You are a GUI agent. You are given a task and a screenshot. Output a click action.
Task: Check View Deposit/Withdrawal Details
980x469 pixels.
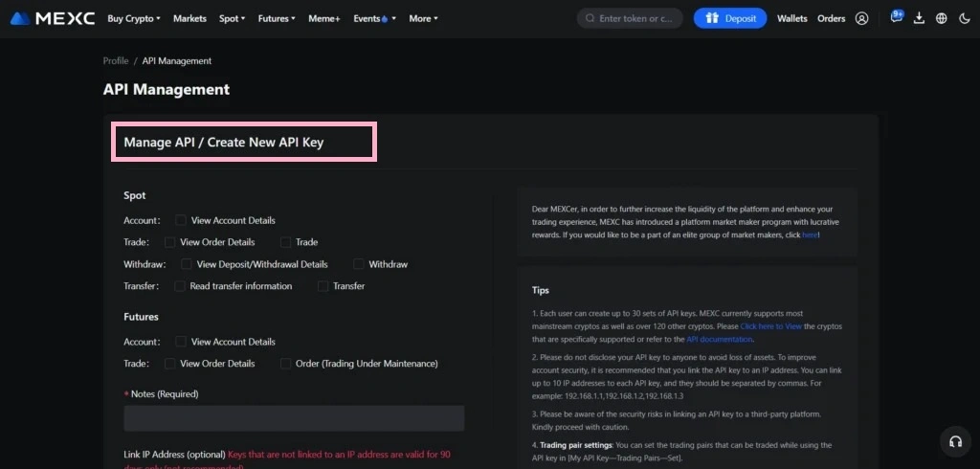click(x=187, y=264)
